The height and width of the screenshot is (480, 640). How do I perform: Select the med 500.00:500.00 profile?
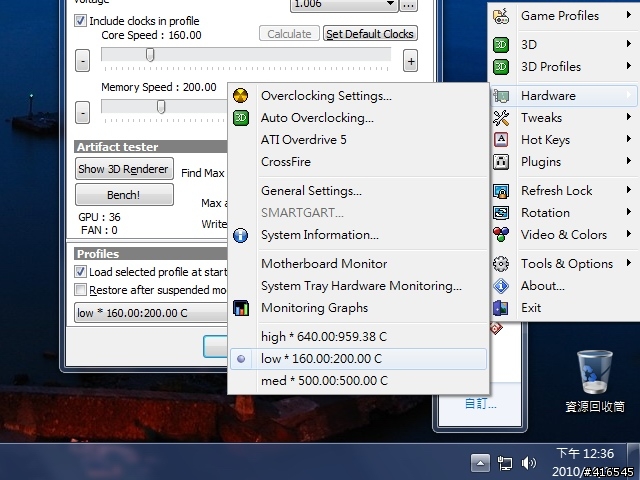[x=358, y=381]
